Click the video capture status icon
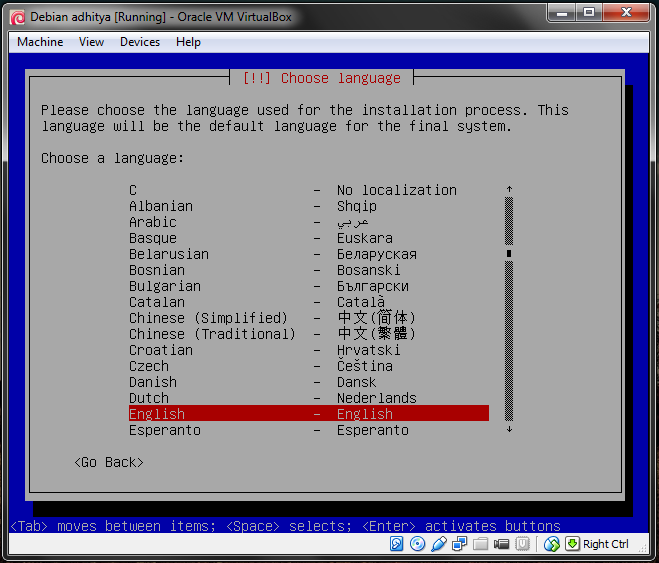This screenshot has width=659, height=563. [x=501, y=544]
